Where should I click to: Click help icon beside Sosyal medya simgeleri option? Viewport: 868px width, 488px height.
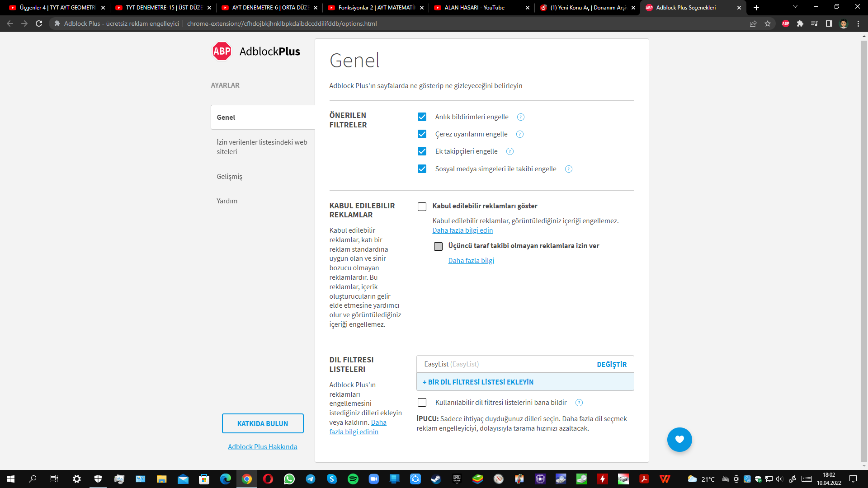coord(569,169)
